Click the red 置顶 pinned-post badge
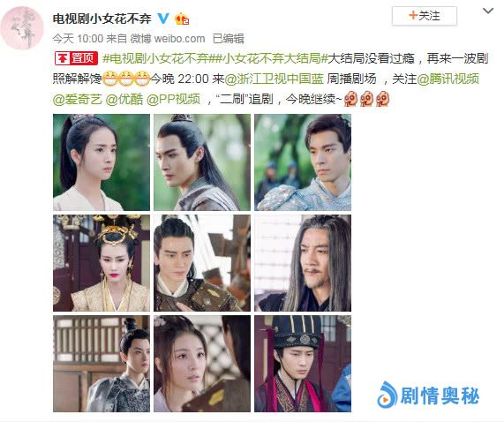This screenshot has width=504, height=422. click(x=76, y=58)
